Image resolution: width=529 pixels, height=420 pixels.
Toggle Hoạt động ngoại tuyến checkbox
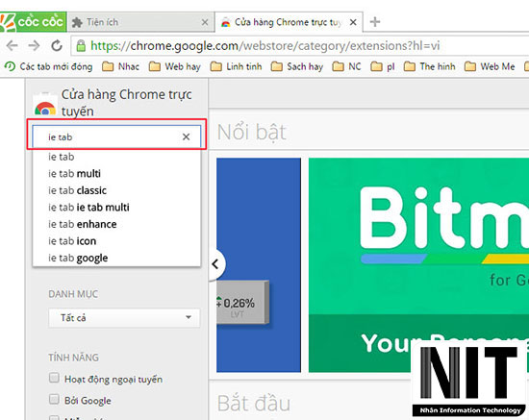[x=54, y=378]
